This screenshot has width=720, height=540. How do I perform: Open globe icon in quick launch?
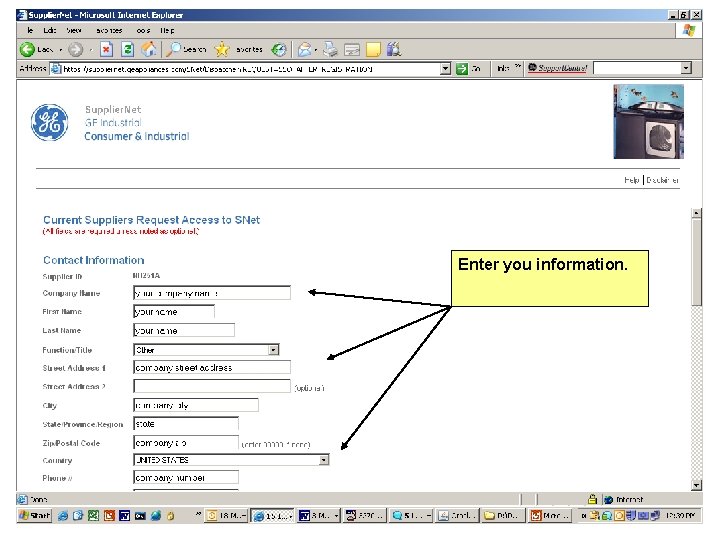click(156, 516)
